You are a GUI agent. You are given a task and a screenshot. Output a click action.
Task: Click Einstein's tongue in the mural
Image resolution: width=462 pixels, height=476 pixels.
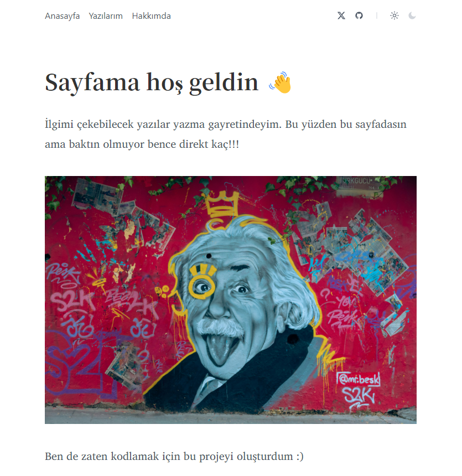click(x=221, y=349)
